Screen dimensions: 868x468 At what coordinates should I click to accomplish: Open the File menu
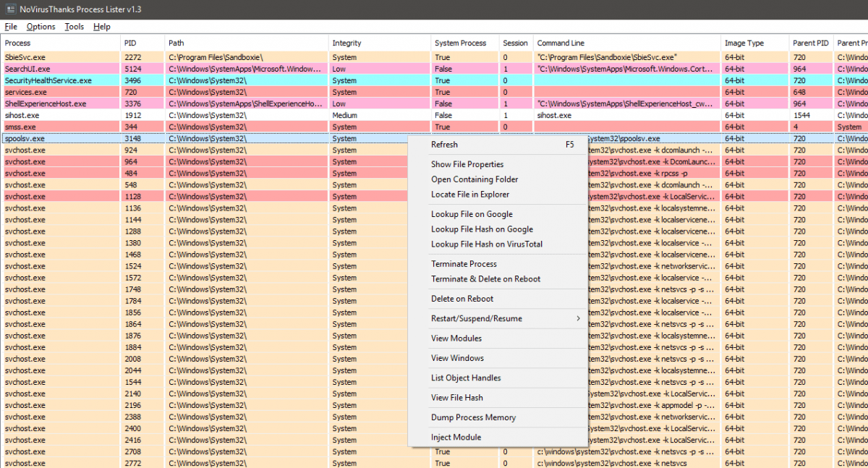pos(11,27)
